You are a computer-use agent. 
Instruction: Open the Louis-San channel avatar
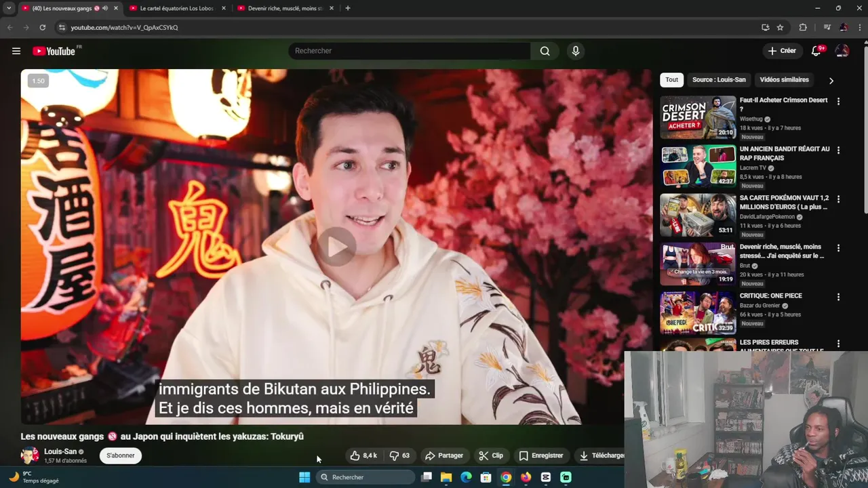tap(29, 455)
